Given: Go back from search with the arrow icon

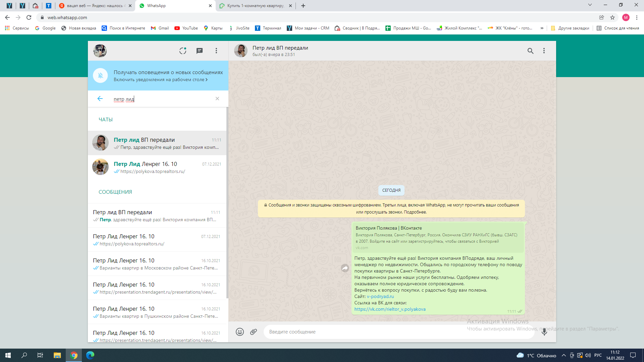Looking at the screenshot, I should 100,99.
